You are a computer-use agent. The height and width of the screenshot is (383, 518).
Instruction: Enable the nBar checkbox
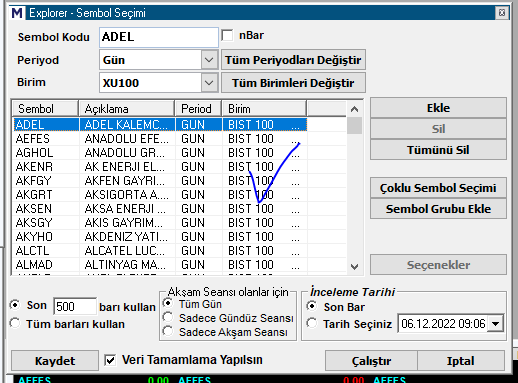tap(227, 35)
